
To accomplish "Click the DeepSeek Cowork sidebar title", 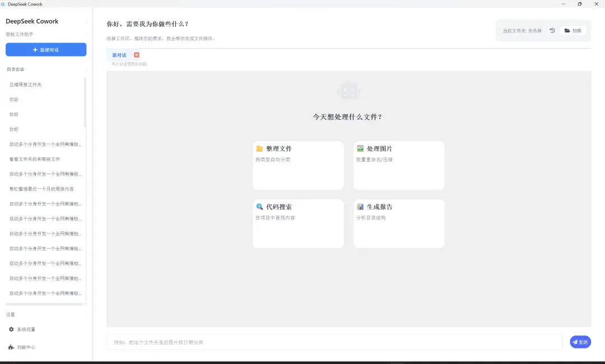I will click(x=32, y=21).
